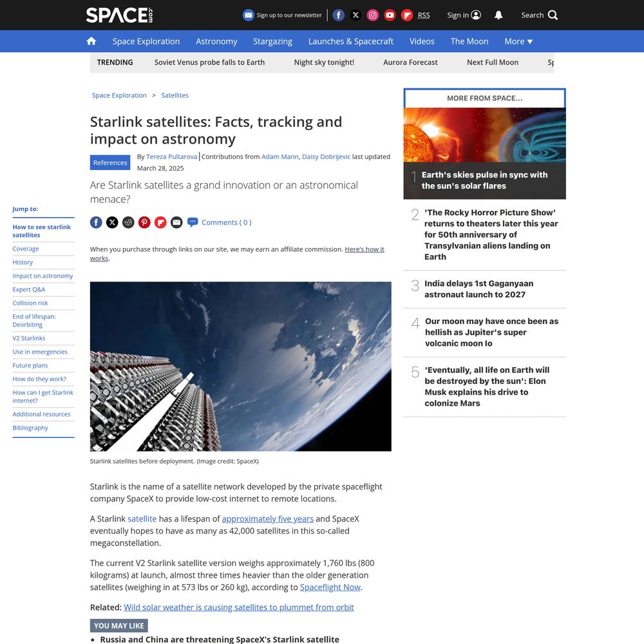Share article on Facebook
This screenshot has width=644, height=644.
[96, 222]
